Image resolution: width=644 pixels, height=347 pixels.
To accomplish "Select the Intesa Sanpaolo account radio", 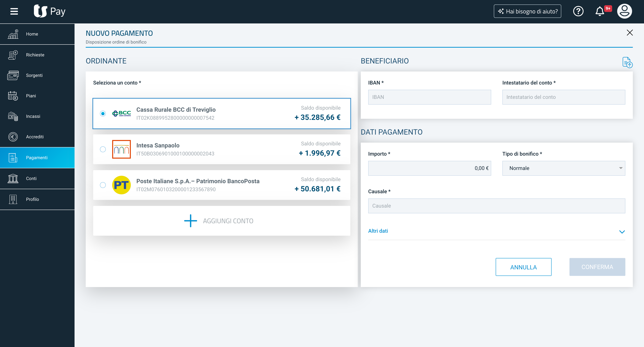I will [103, 149].
